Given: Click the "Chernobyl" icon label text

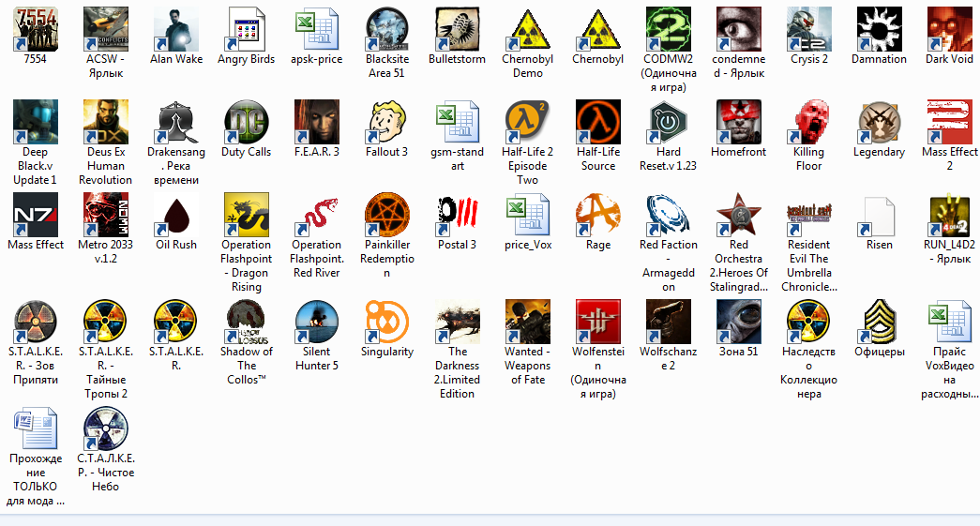Looking at the screenshot, I should (598, 59).
